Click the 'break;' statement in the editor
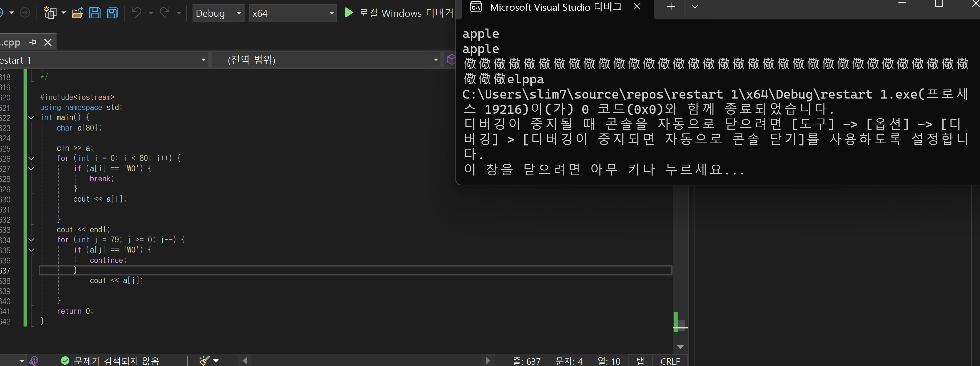Image resolution: width=980 pixels, height=366 pixels. click(102, 179)
